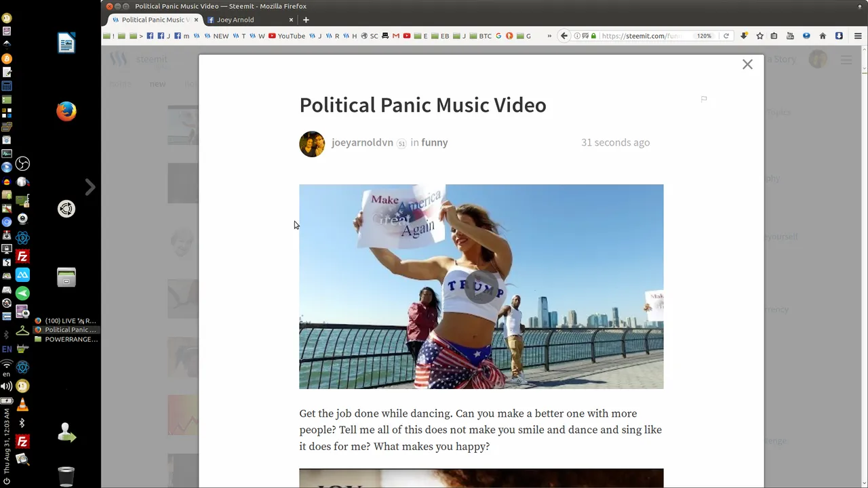Open LibreOffice Writer icon in panel
The image size is (868, 488).
tap(66, 43)
